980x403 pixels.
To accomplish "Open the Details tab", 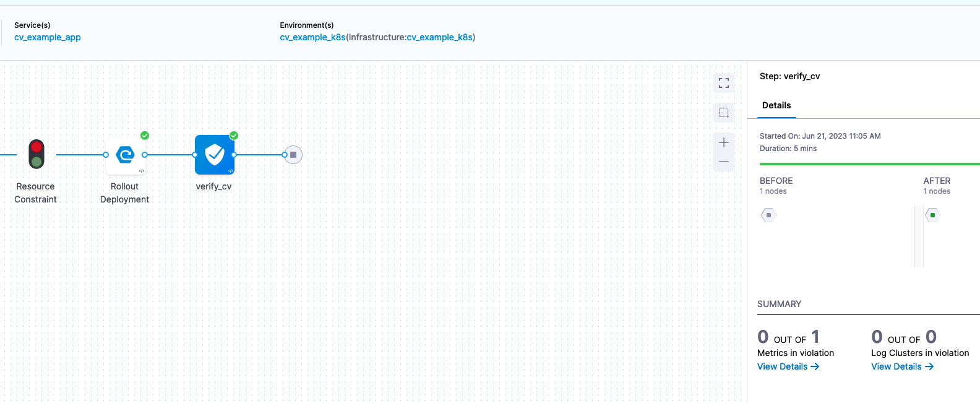I will click(x=776, y=105).
